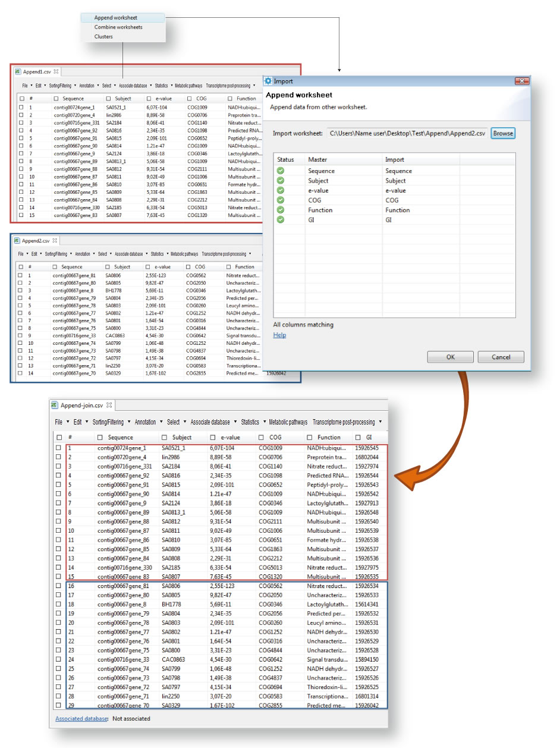Image resolution: width=560 pixels, height=748 pixels.
Task: Click the Append-join.csv tab file icon
Action: click(54, 406)
